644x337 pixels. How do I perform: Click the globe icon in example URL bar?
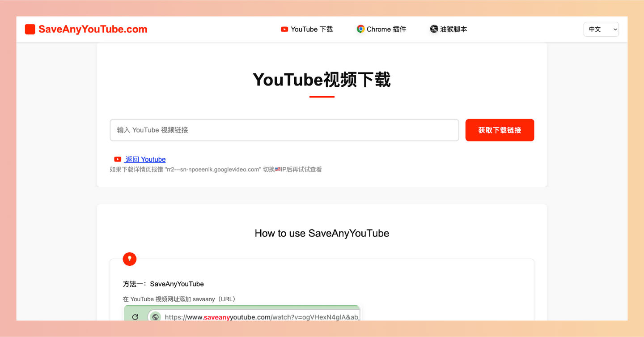[x=156, y=317]
